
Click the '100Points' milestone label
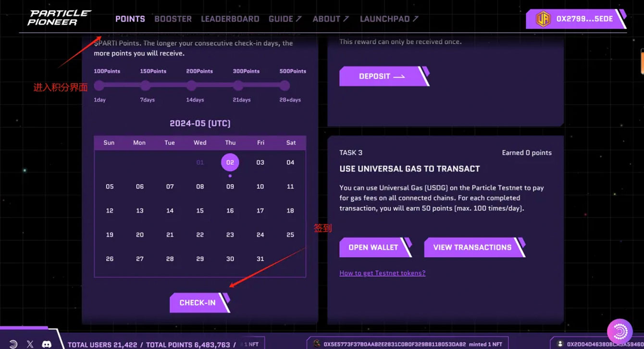[107, 71]
